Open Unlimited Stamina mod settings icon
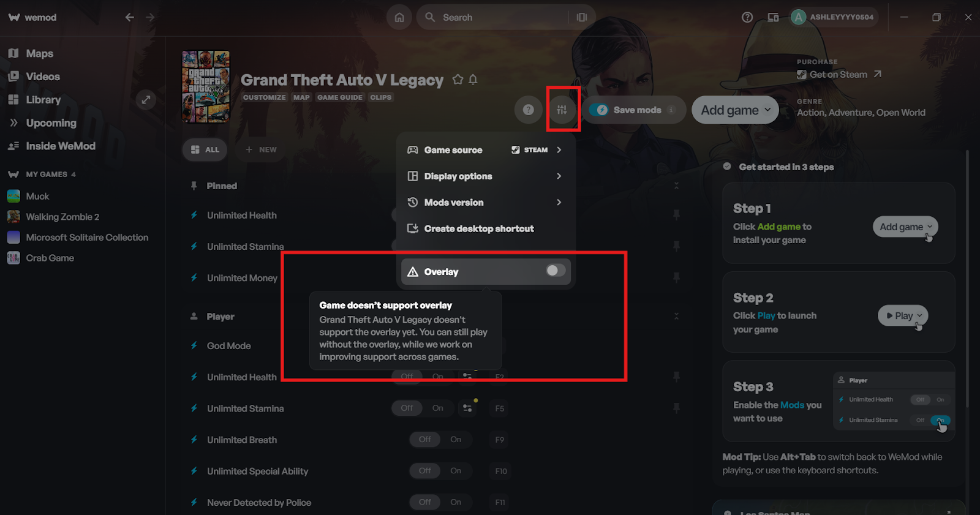 pyautogui.click(x=467, y=408)
